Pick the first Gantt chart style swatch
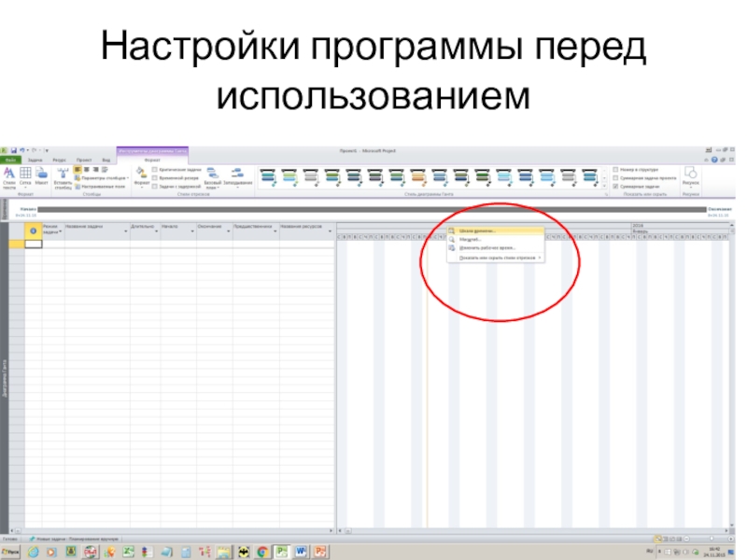The width and height of the screenshot is (747, 560). 268,175
